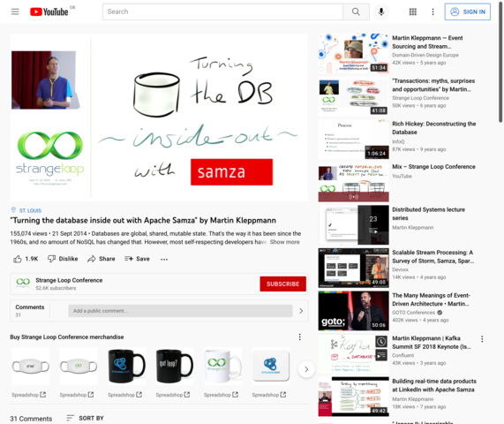504x424 pixels.
Task: Open Devoxx channel name
Action: pyautogui.click(x=400, y=269)
